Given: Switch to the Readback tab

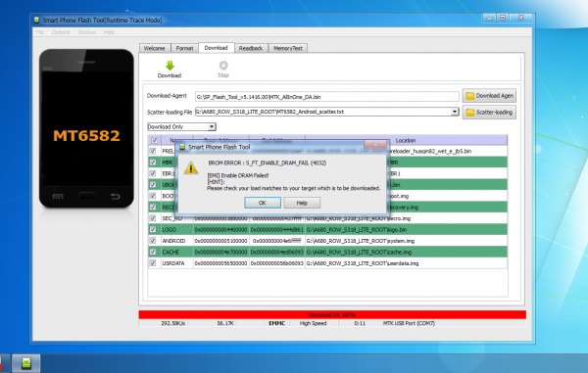Looking at the screenshot, I should [251, 48].
